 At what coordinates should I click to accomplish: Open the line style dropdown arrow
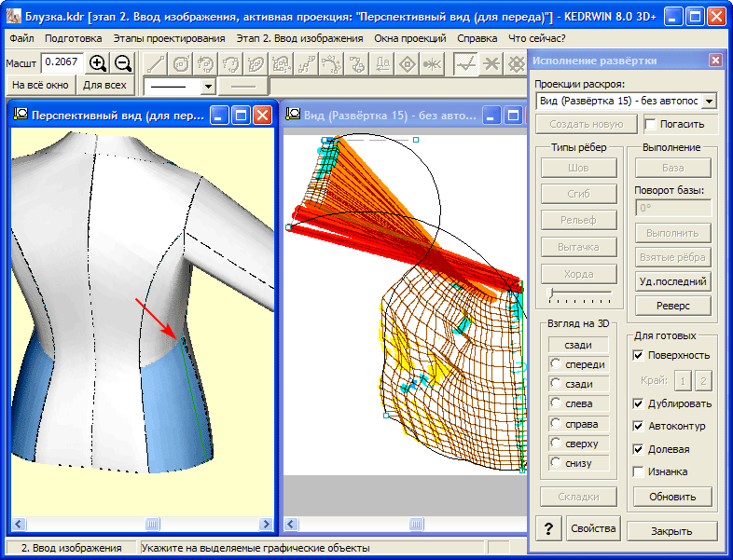tap(208, 87)
